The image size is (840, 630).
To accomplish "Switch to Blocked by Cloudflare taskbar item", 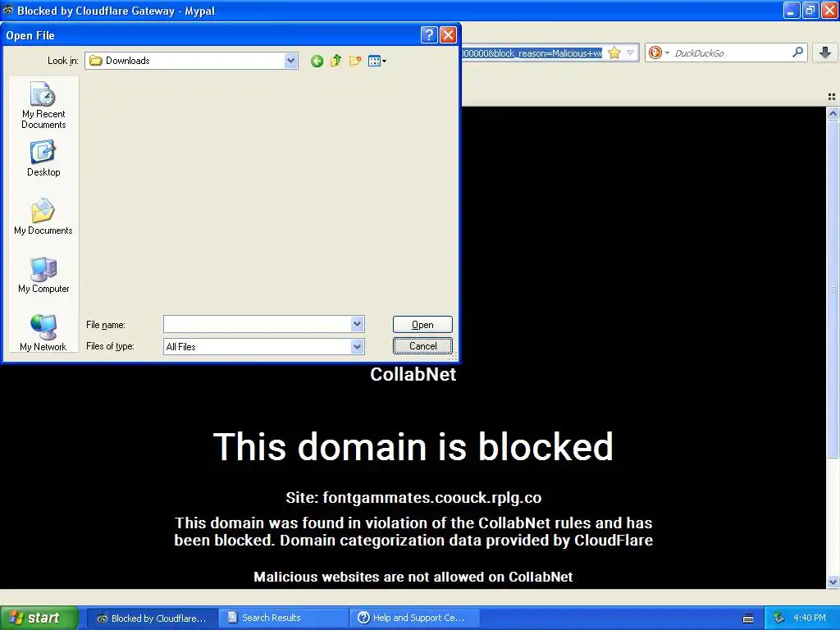I will coord(152,618).
